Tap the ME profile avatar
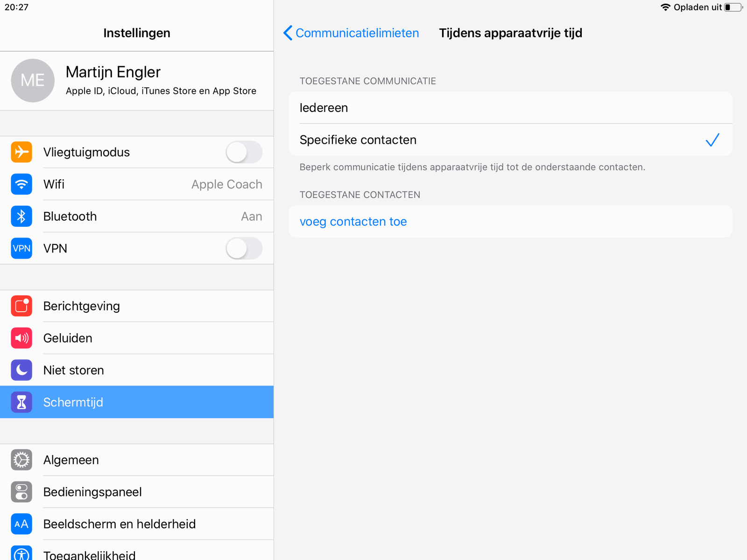This screenshot has height=560, width=747. [x=33, y=81]
